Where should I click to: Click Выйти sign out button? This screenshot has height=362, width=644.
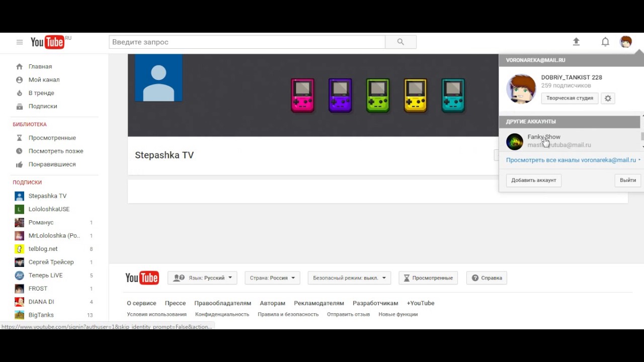pos(628,180)
